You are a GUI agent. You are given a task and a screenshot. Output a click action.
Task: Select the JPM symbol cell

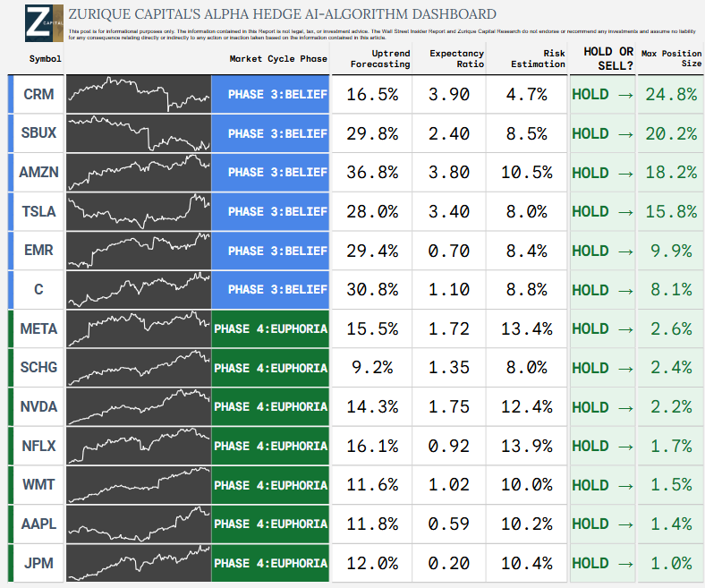(38, 563)
